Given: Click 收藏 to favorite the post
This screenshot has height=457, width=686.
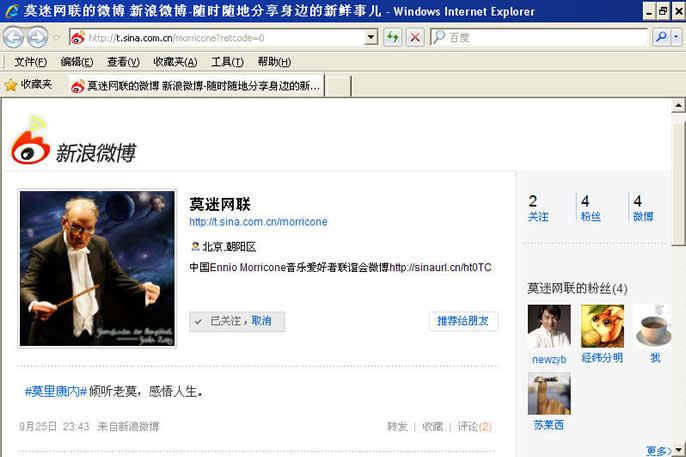Looking at the screenshot, I should tap(433, 426).
